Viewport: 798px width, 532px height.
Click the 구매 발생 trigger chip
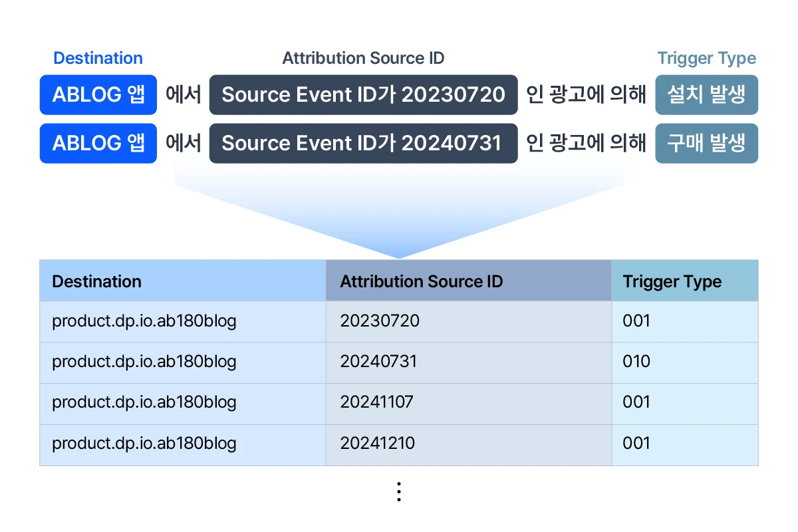pyautogui.click(x=706, y=143)
